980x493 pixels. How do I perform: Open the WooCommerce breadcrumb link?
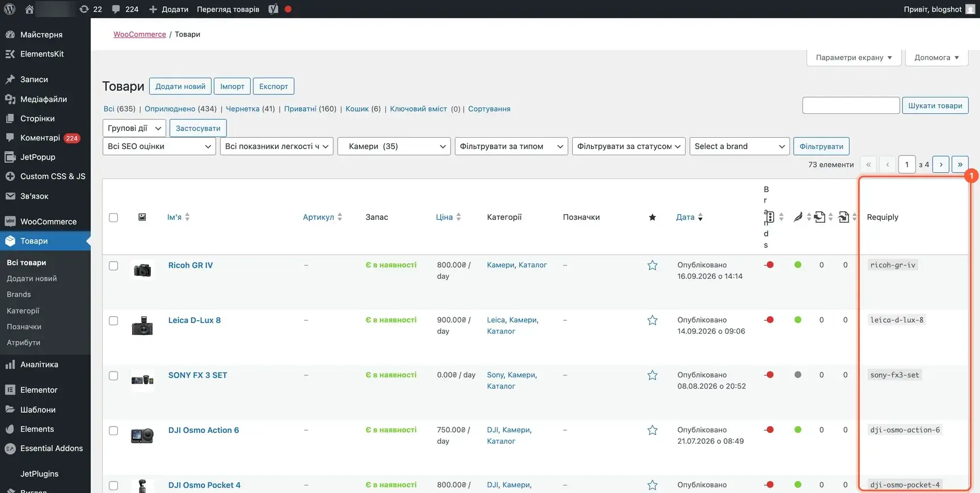pos(140,34)
